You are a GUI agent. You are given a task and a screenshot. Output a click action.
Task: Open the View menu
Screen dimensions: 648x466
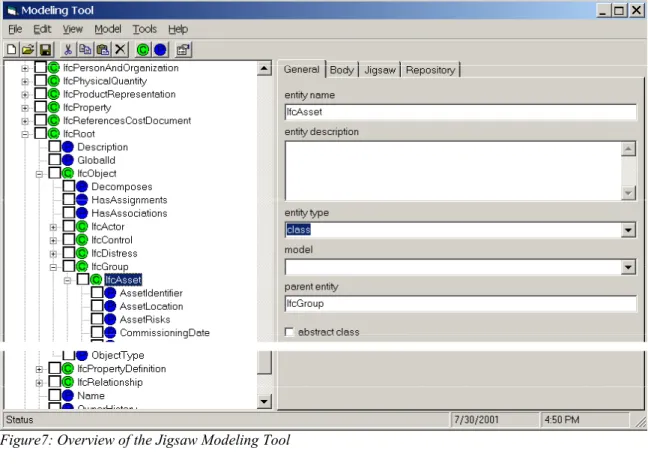pos(73,29)
